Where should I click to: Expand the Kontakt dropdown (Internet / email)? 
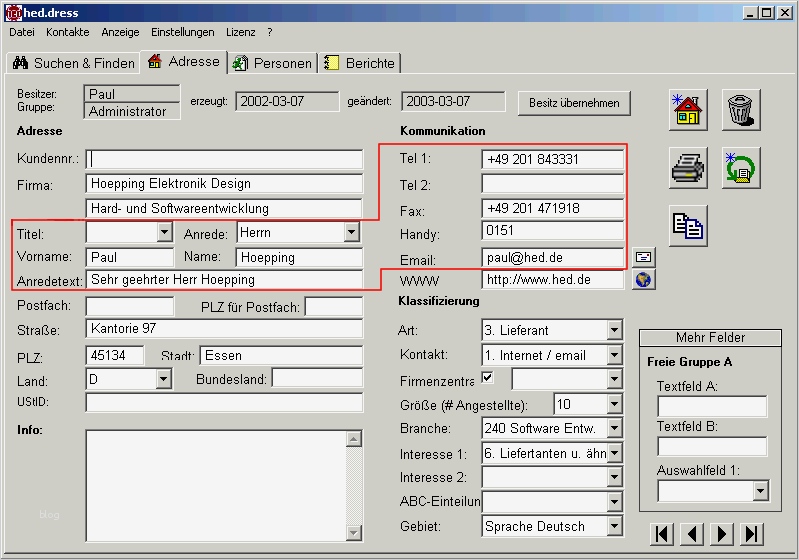[615, 355]
